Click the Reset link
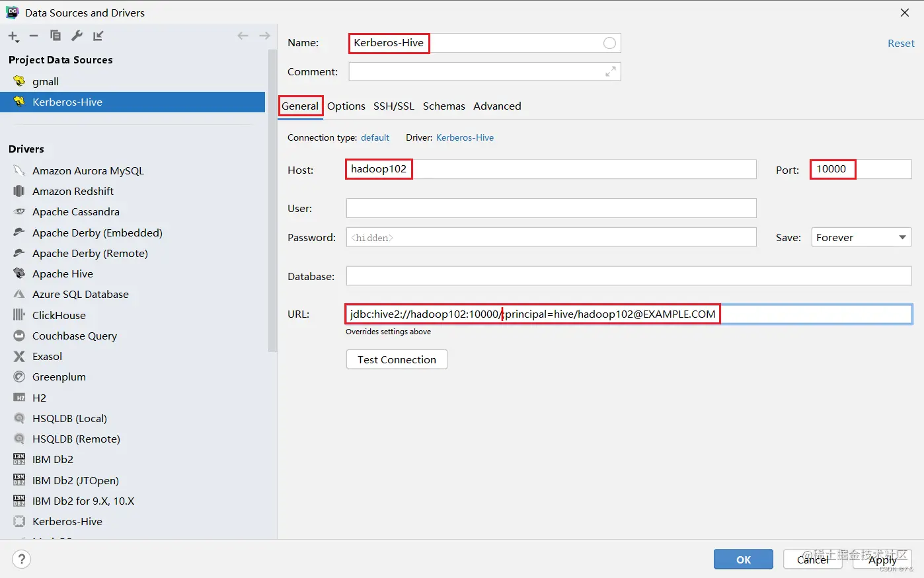 coord(901,43)
